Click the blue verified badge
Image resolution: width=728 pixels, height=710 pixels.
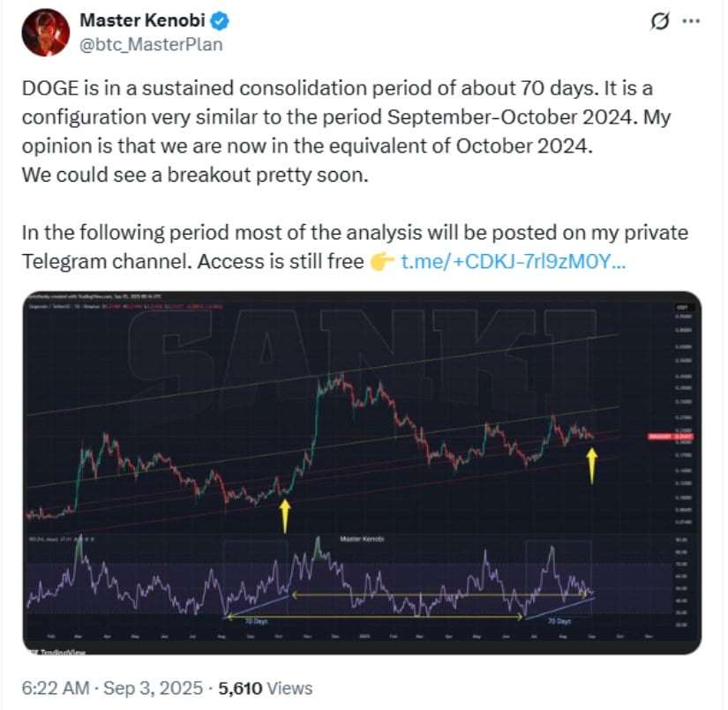pos(220,21)
